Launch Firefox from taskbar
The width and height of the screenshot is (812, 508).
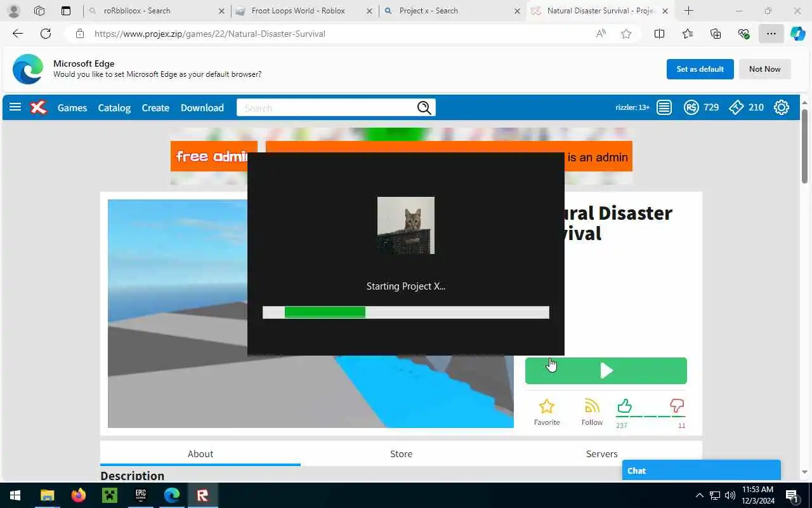79,495
